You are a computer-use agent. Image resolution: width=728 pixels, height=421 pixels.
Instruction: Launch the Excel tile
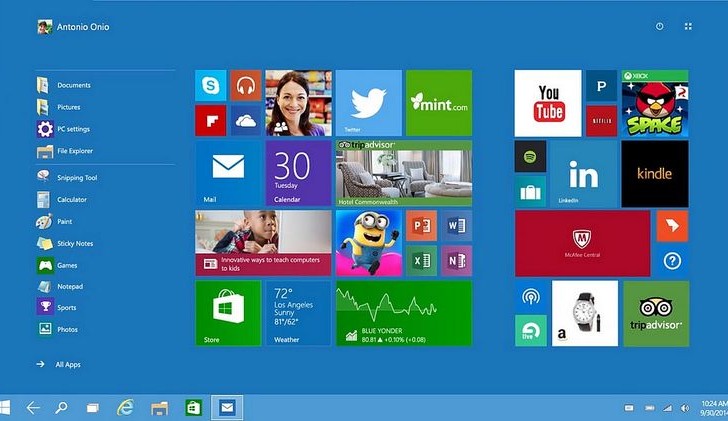pos(422,261)
